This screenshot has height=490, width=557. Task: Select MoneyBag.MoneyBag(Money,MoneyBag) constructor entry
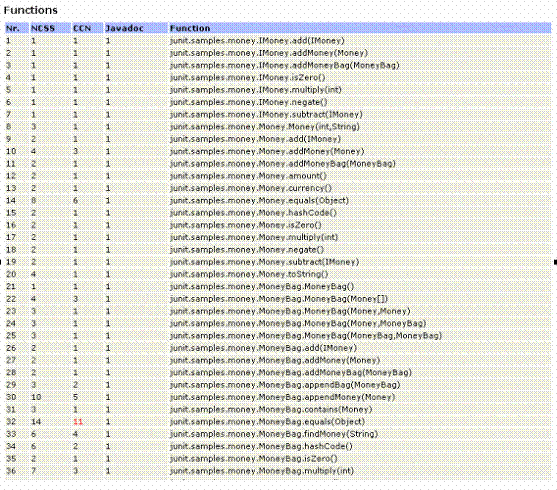(298, 323)
